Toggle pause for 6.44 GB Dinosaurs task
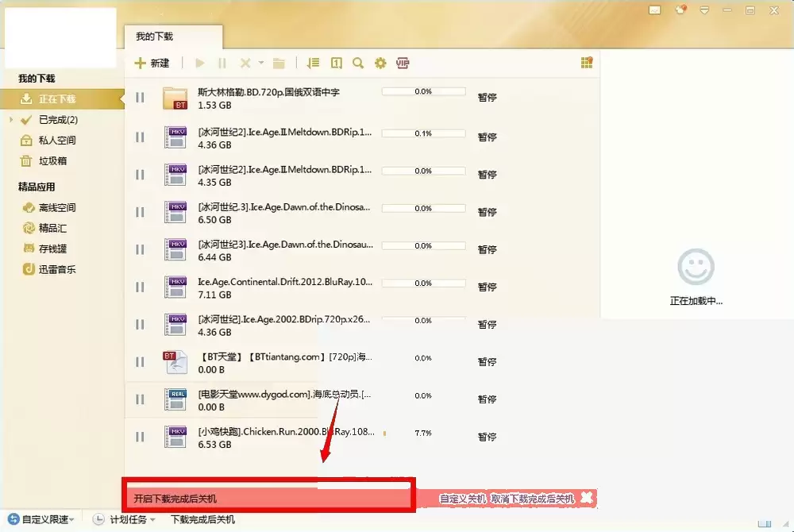The height and width of the screenshot is (532, 794). point(141,249)
